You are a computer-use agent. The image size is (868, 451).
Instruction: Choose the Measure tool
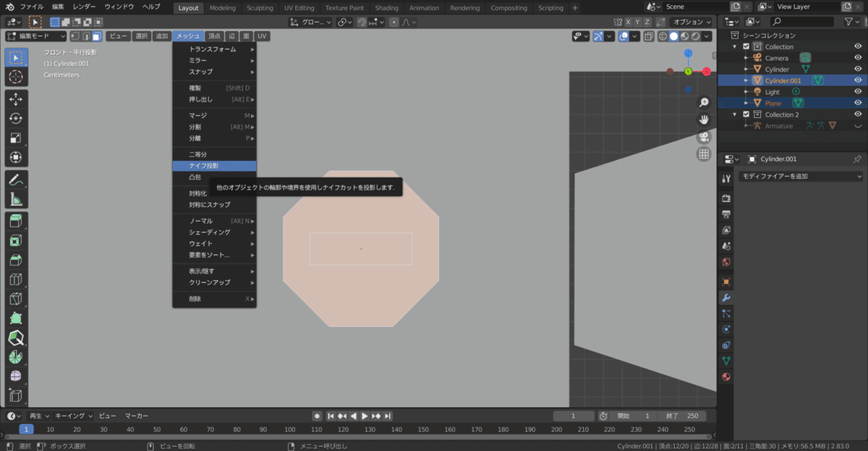16,201
